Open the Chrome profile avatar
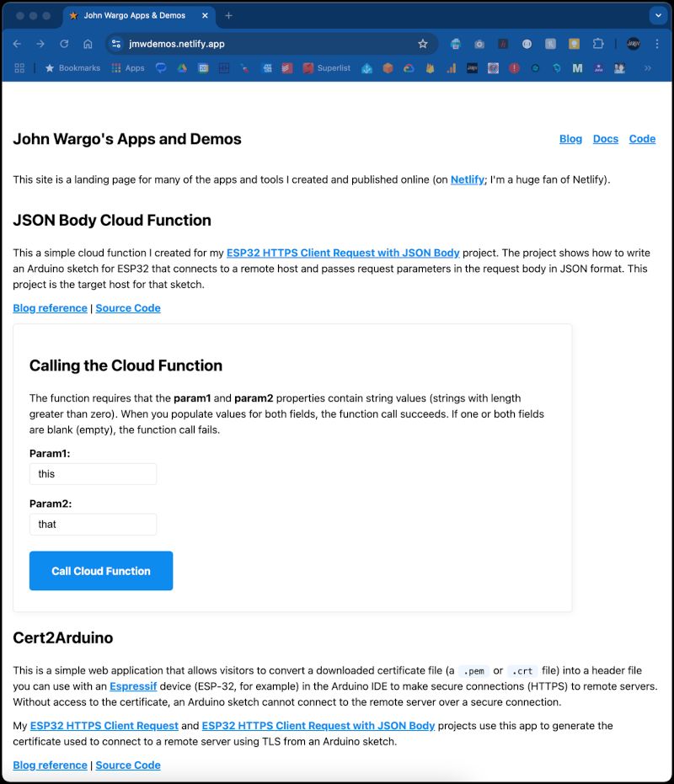This screenshot has width=674, height=784. [634, 44]
